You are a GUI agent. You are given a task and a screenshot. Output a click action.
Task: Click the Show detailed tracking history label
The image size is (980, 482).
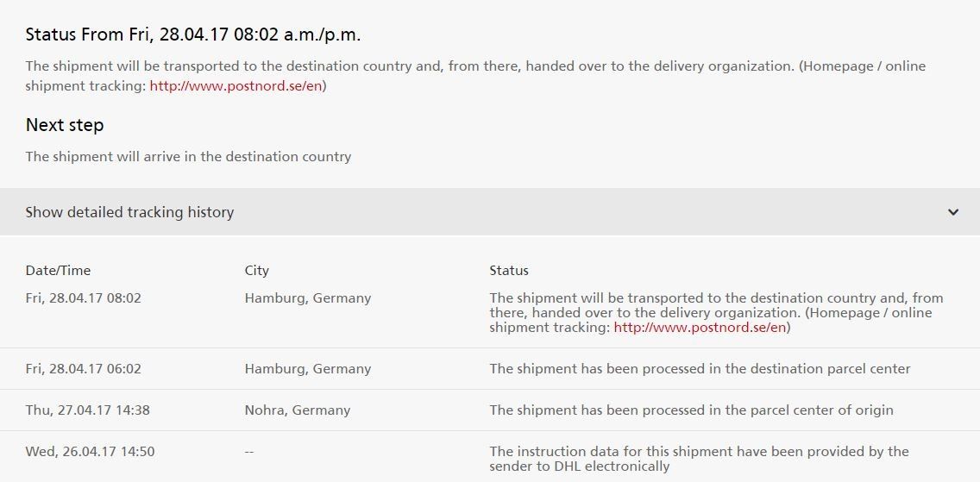tap(129, 212)
